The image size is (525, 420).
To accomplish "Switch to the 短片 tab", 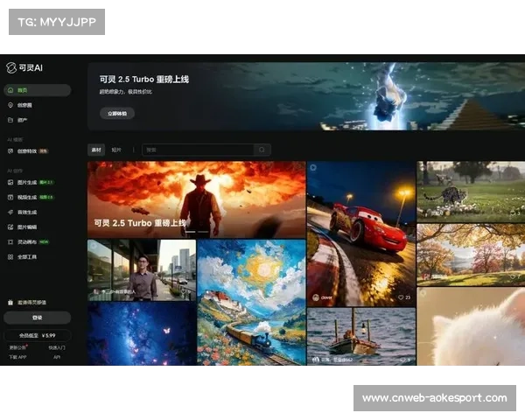I will pyautogui.click(x=116, y=150).
